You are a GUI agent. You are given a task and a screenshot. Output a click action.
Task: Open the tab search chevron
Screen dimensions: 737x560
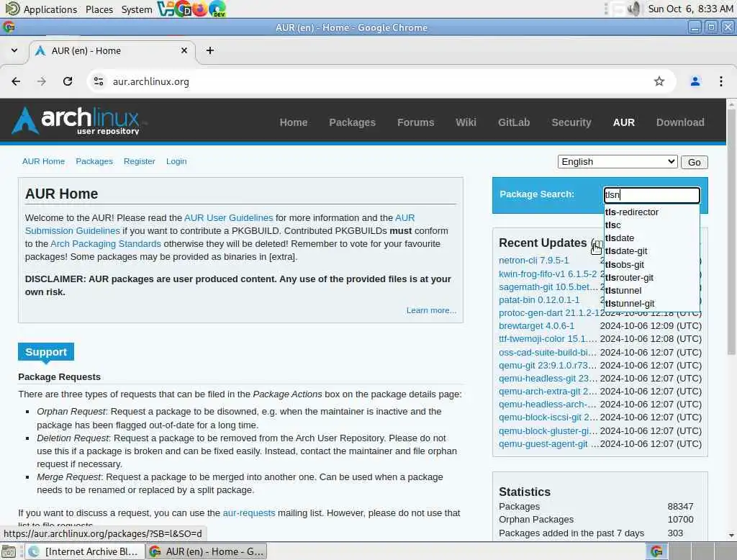[x=14, y=50]
